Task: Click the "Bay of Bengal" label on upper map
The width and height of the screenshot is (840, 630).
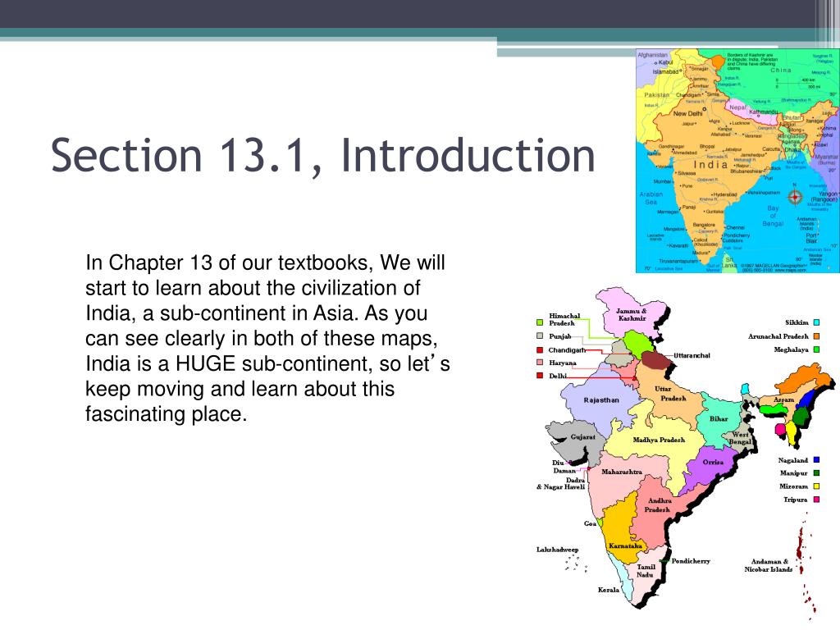Action: click(x=773, y=216)
